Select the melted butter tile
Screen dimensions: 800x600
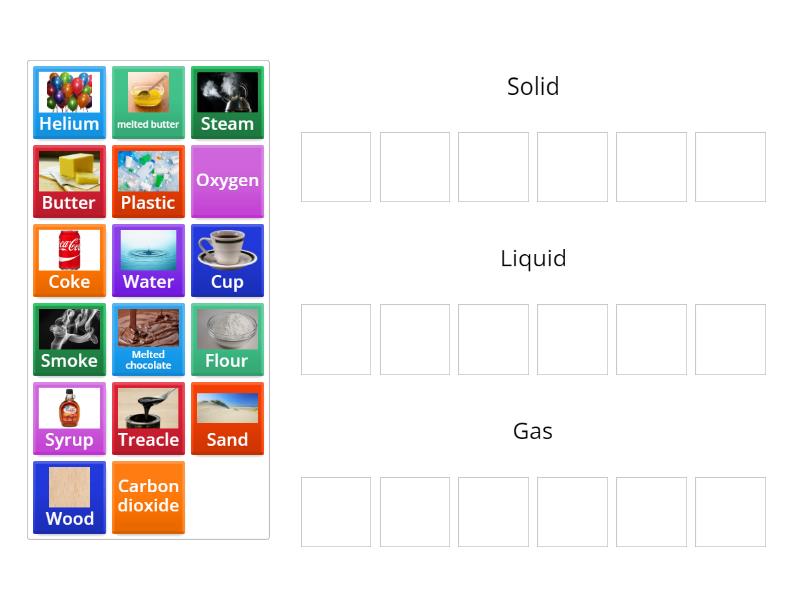coord(148,101)
